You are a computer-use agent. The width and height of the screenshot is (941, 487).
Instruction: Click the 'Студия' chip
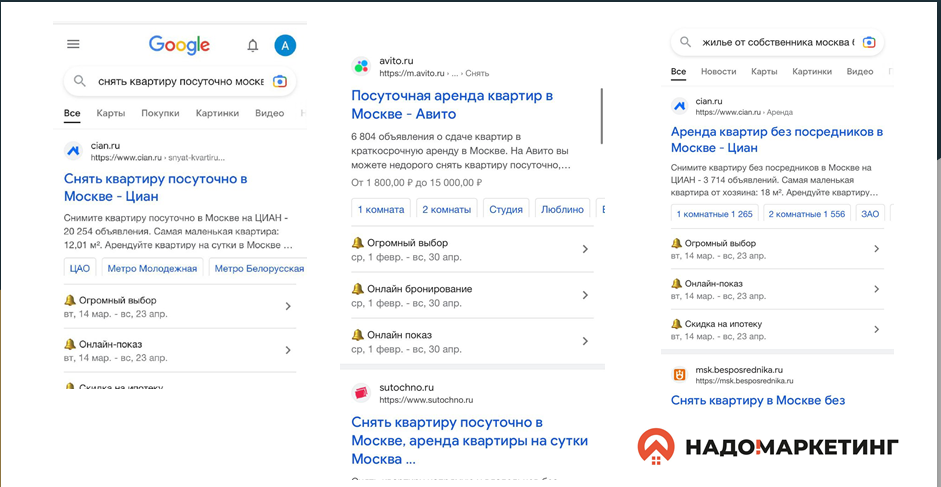[506, 210]
